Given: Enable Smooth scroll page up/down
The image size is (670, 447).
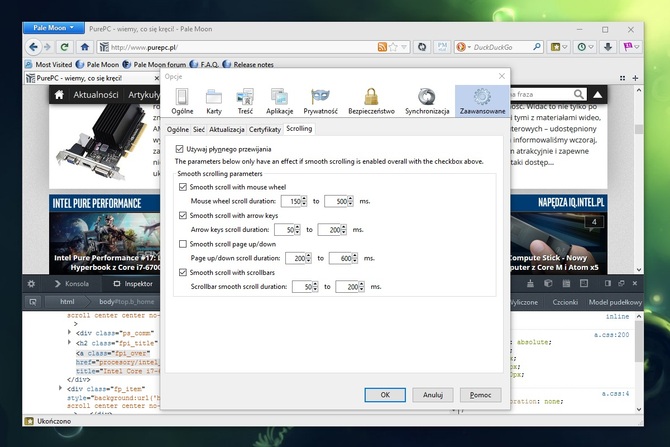Looking at the screenshot, I should [183, 243].
